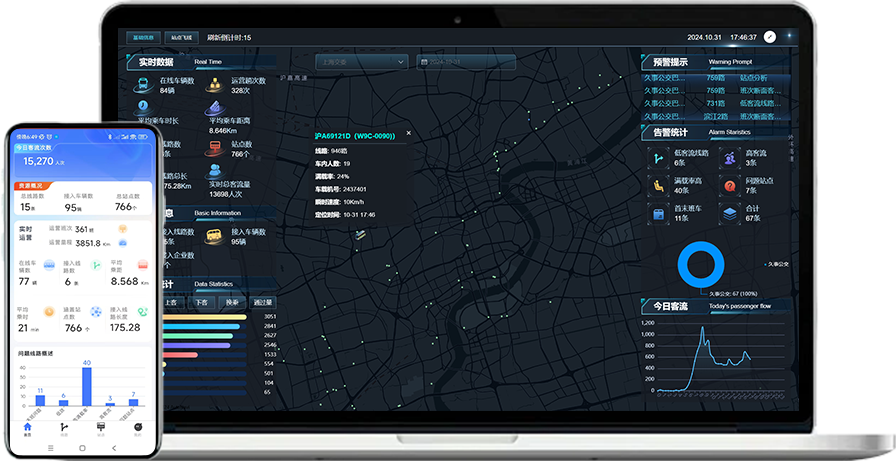Select the 下客 statistics button
The width and height of the screenshot is (896, 461).
coord(201,301)
